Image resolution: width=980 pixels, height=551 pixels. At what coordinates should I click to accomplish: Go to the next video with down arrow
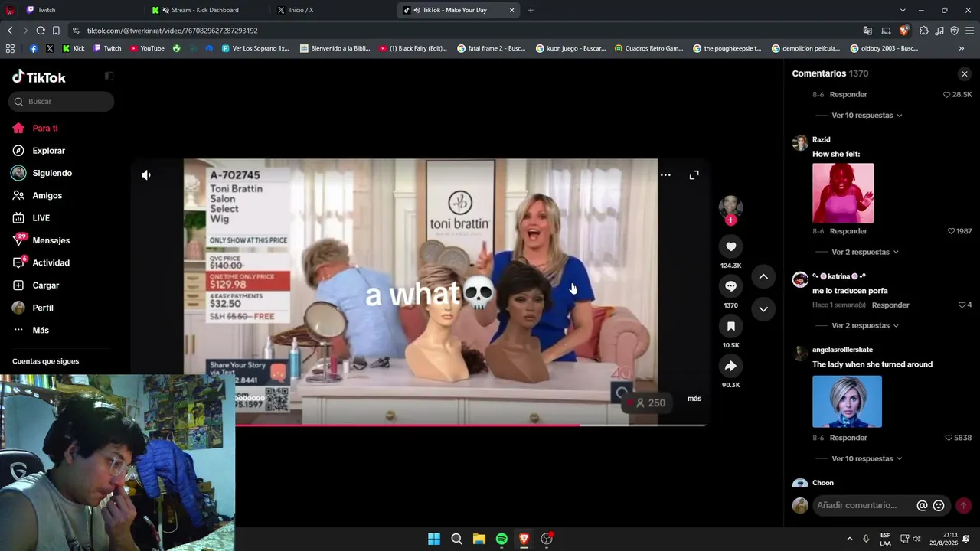pyautogui.click(x=763, y=308)
